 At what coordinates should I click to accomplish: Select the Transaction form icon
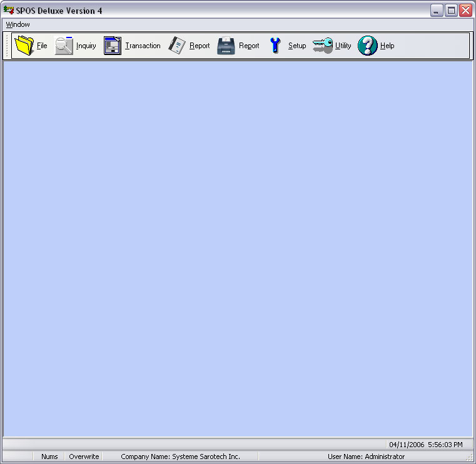pyautogui.click(x=113, y=46)
